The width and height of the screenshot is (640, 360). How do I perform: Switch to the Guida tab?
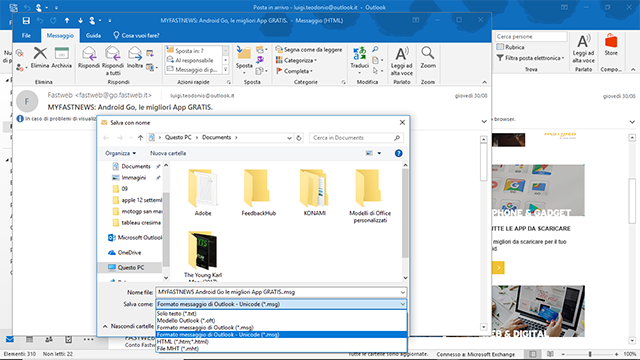(x=93, y=36)
